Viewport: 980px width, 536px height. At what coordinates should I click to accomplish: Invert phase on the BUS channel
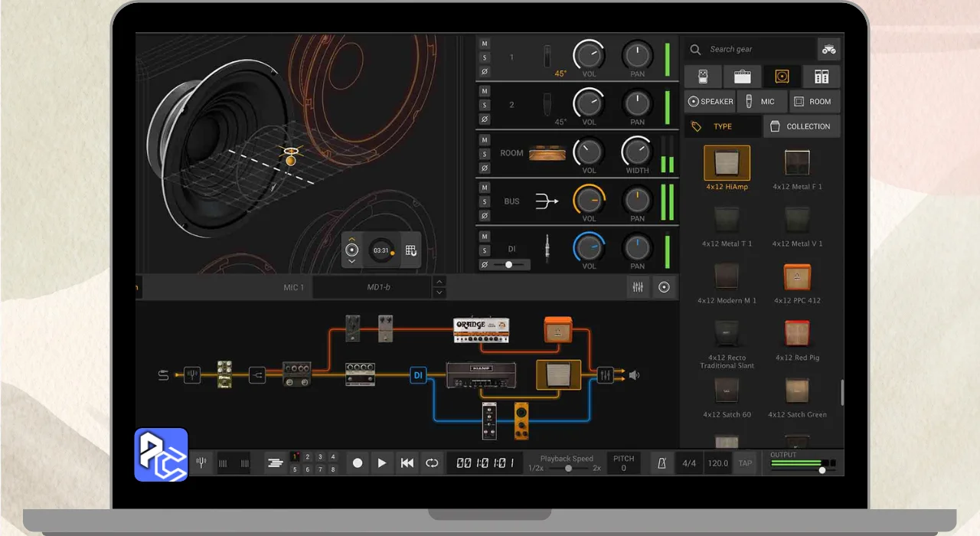(484, 216)
